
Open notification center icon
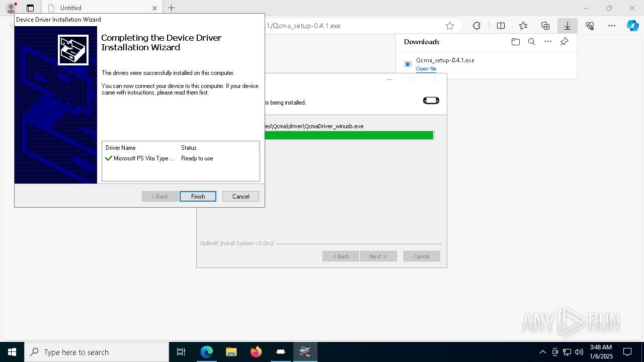(x=627, y=352)
